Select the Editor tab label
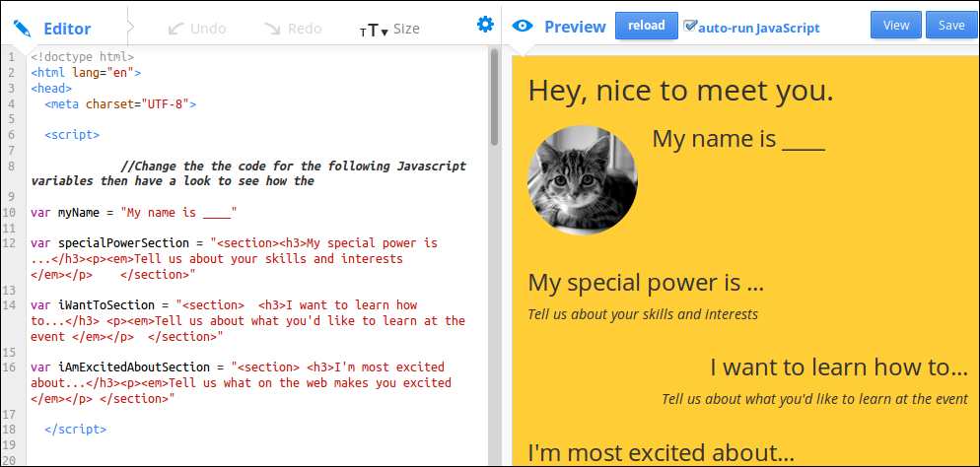This screenshot has height=467, width=980. pos(67,29)
